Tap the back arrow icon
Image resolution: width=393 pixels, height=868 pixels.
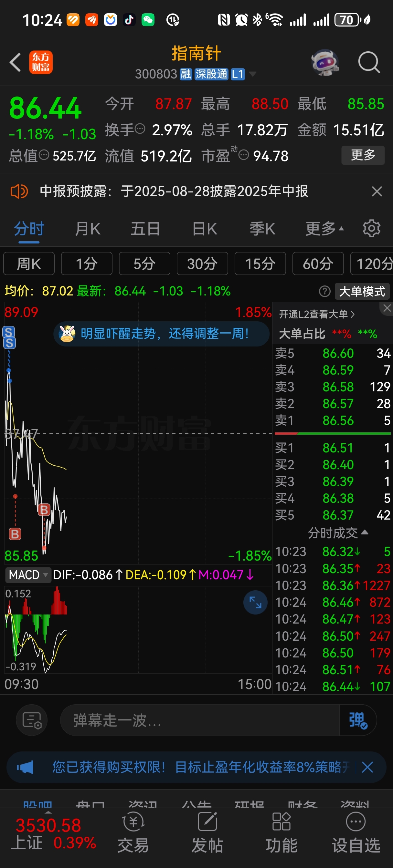15,62
